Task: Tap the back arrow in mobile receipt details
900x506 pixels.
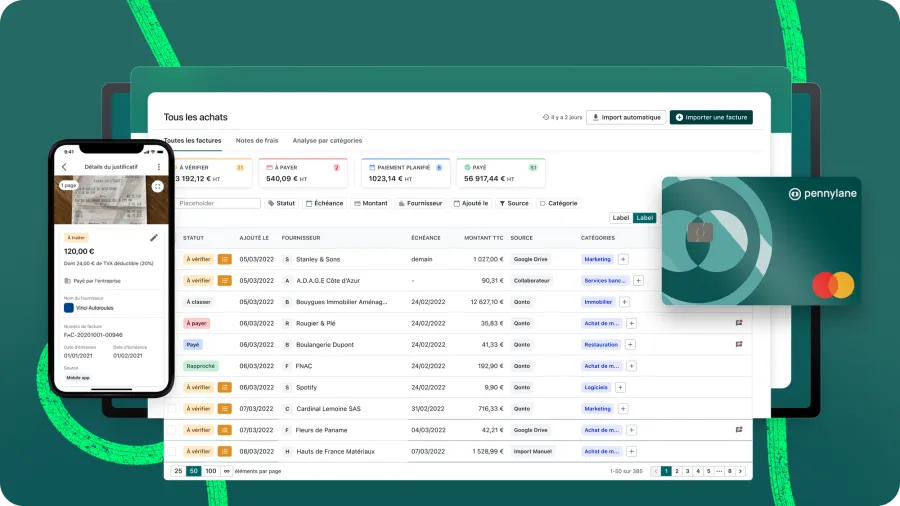Action: (65, 167)
